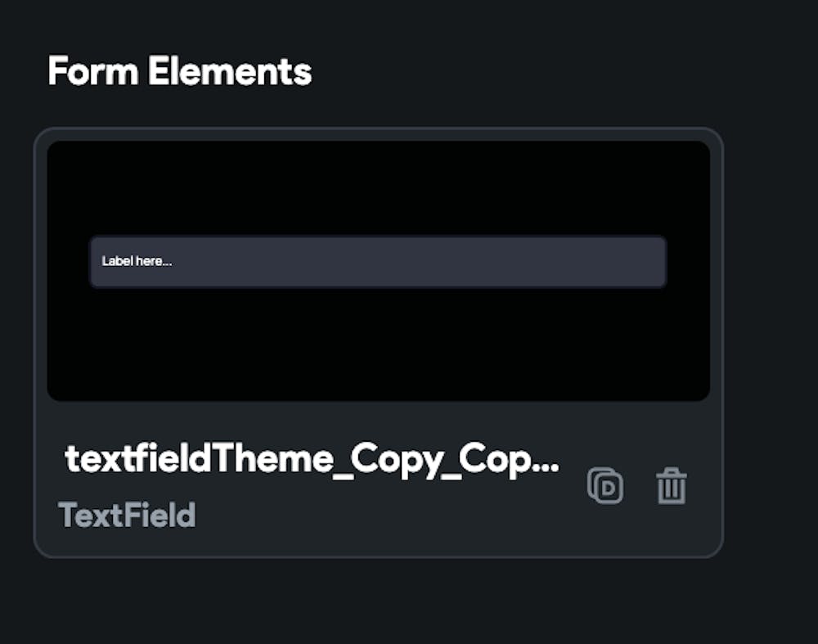
Task: Click the dark preview area above the text field
Action: point(378,188)
